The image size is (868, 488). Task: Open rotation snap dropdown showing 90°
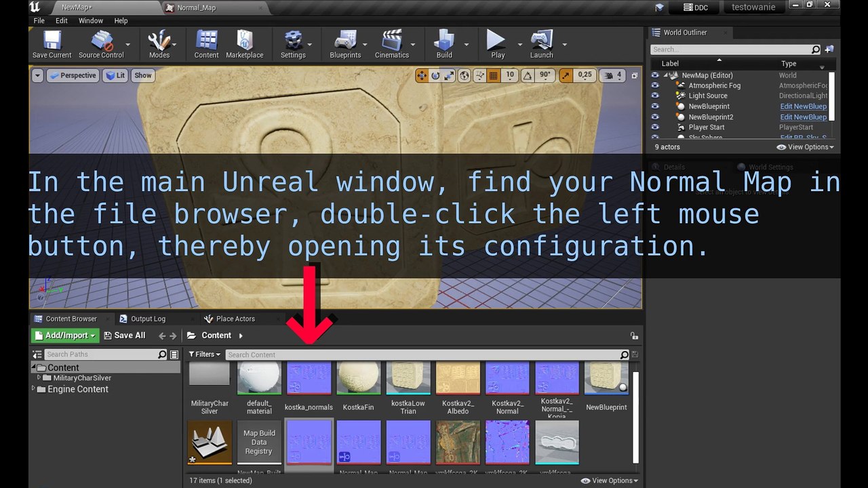pyautogui.click(x=546, y=75)
